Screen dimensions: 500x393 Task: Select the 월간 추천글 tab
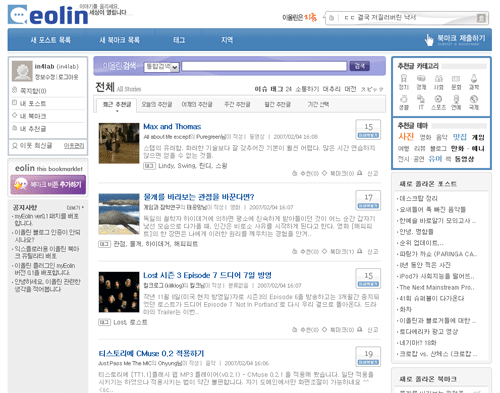pos(278,105)
